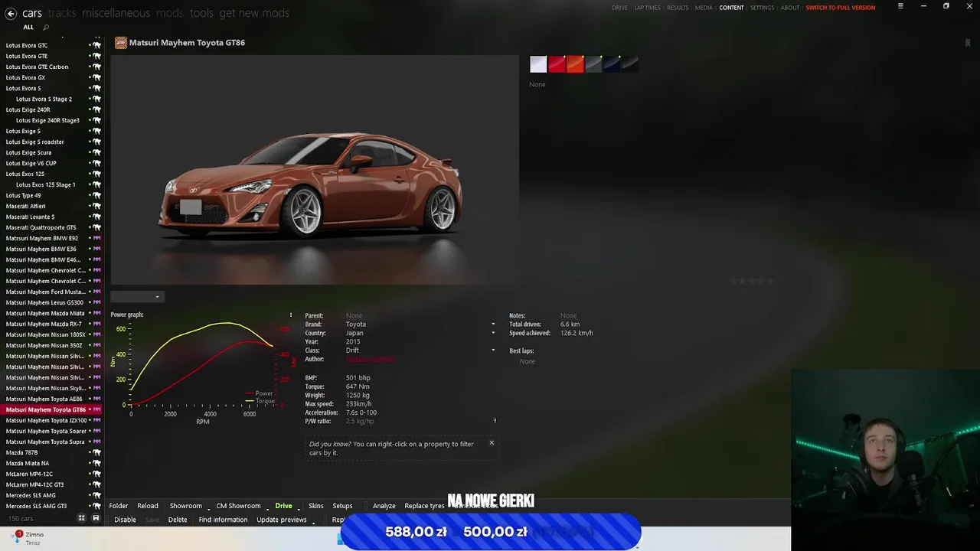This screenshot has height=551, width=980.
Task: Switch to the miscellaneous tab
Action: coord(116,13)
